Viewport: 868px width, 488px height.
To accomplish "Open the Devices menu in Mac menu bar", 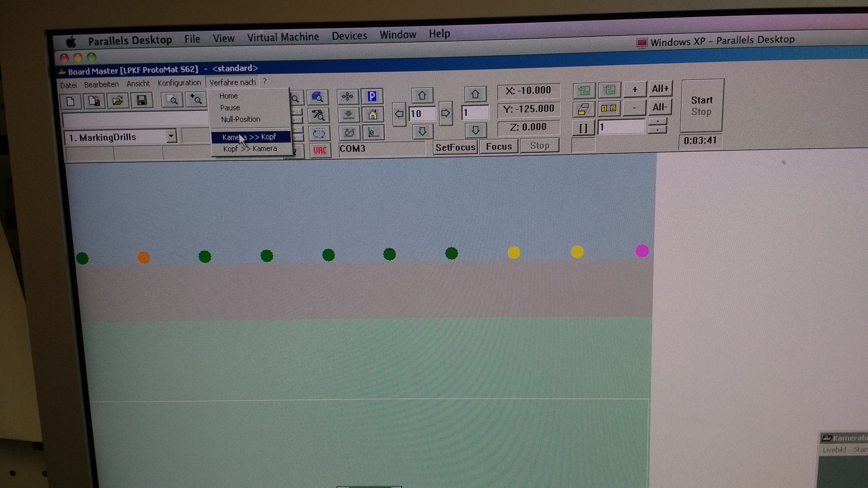I will pos(349,35).
